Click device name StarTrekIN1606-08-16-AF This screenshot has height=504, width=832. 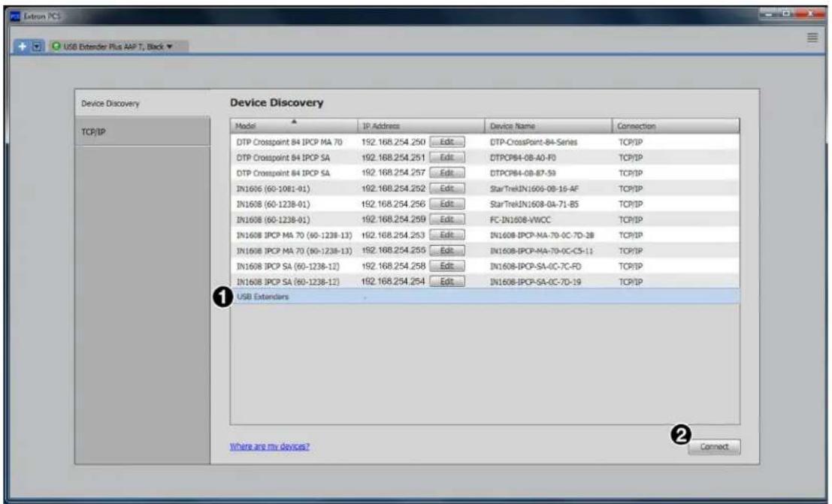(534, 189)
